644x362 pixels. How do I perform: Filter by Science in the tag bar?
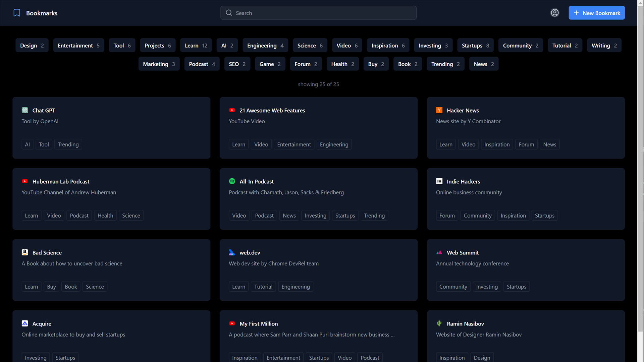[x=310, y=45]
